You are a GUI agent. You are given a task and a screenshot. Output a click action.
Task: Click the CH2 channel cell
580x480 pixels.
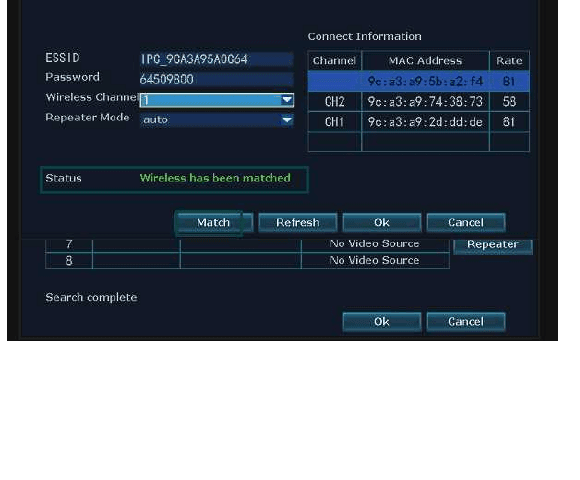pos(334,102)
